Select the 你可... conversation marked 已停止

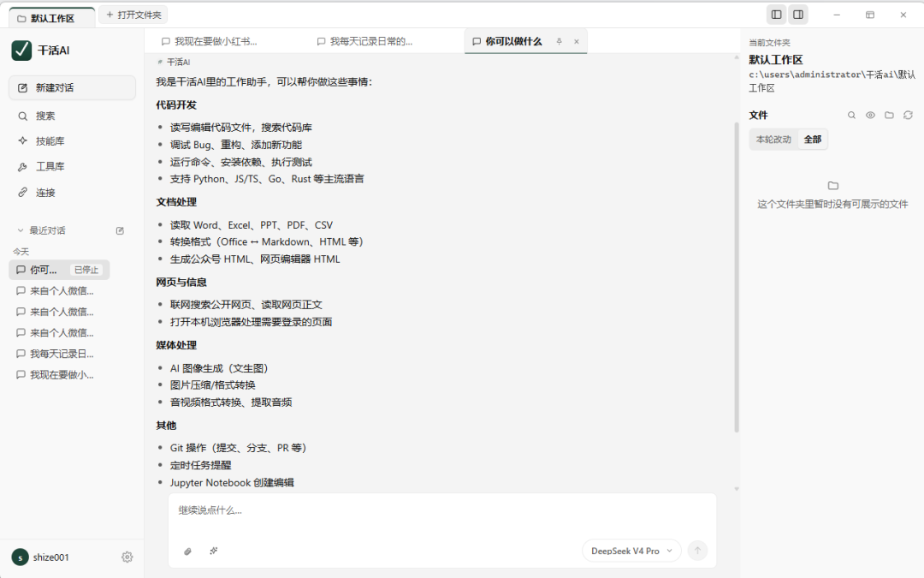click(59, 270)
